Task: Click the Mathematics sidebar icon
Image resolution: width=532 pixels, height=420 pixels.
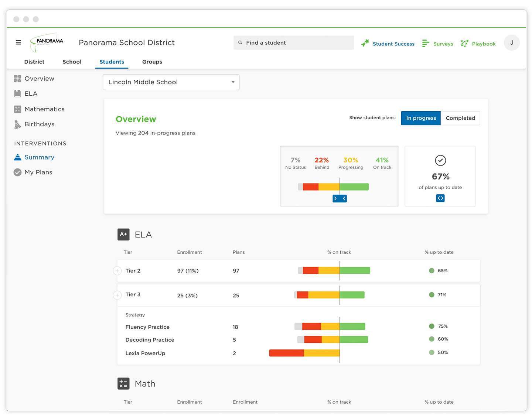Action: [x=17, y=109]
